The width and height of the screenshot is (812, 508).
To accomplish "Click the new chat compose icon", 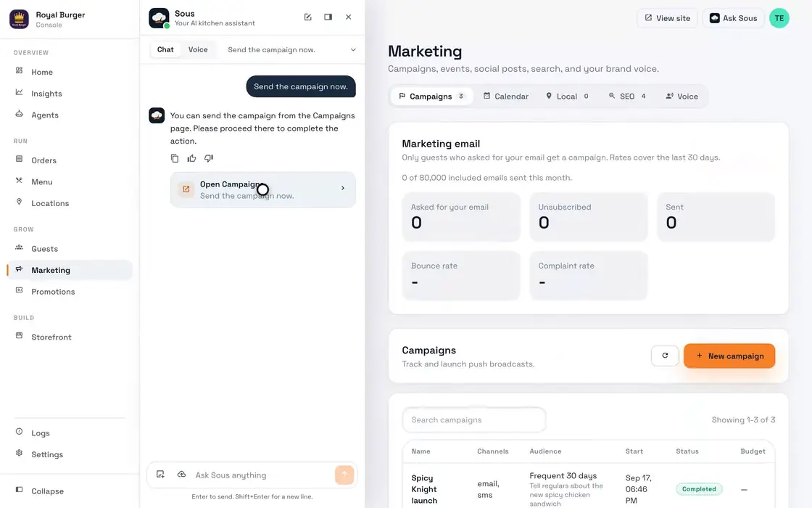I will pyautogui.click(x=307, y=17).
